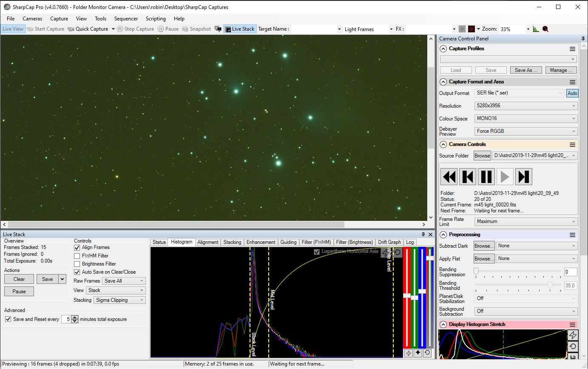
Task: Click reset icon in Display Histogram Stretch panel
Action: [573, 346]
